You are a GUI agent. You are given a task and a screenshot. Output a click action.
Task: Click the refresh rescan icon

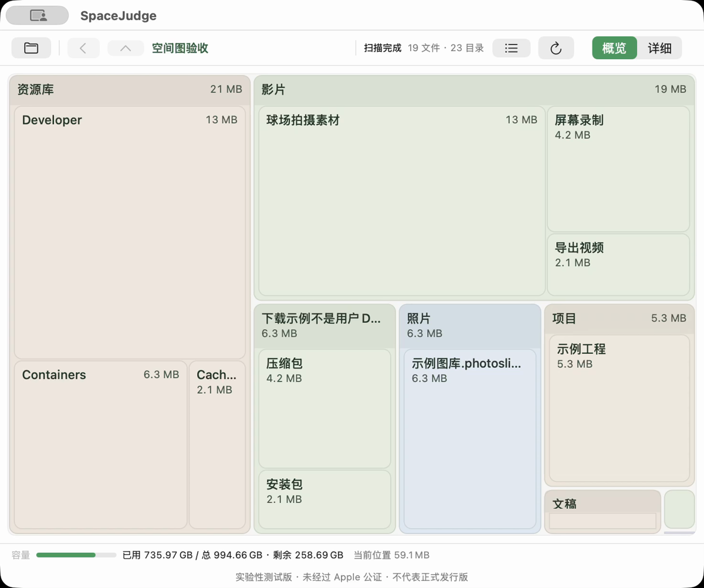pos(556,48)
